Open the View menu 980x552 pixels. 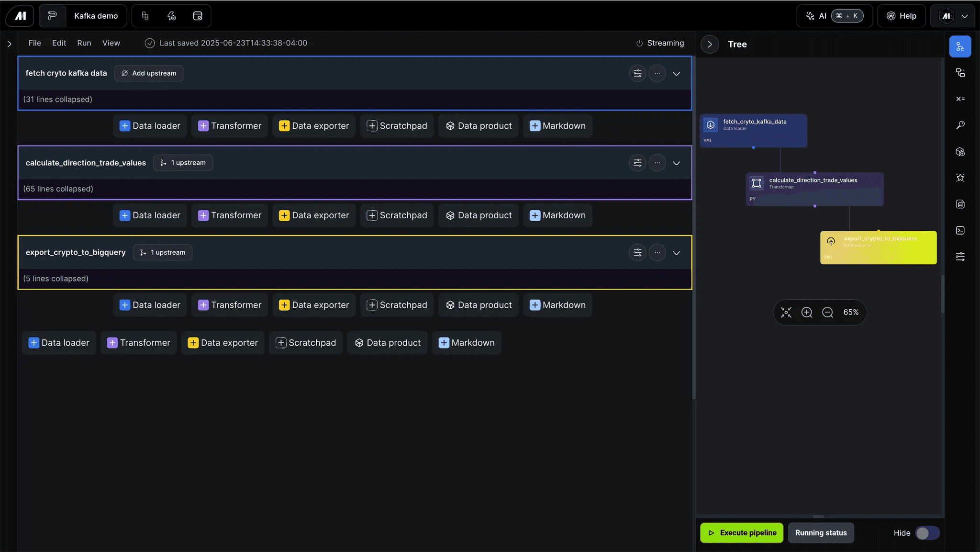tap(111, 43)
